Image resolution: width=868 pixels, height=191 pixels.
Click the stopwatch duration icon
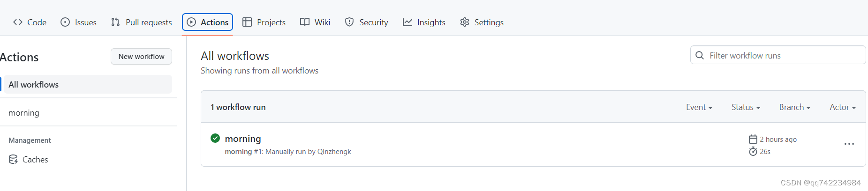(753, 151)
